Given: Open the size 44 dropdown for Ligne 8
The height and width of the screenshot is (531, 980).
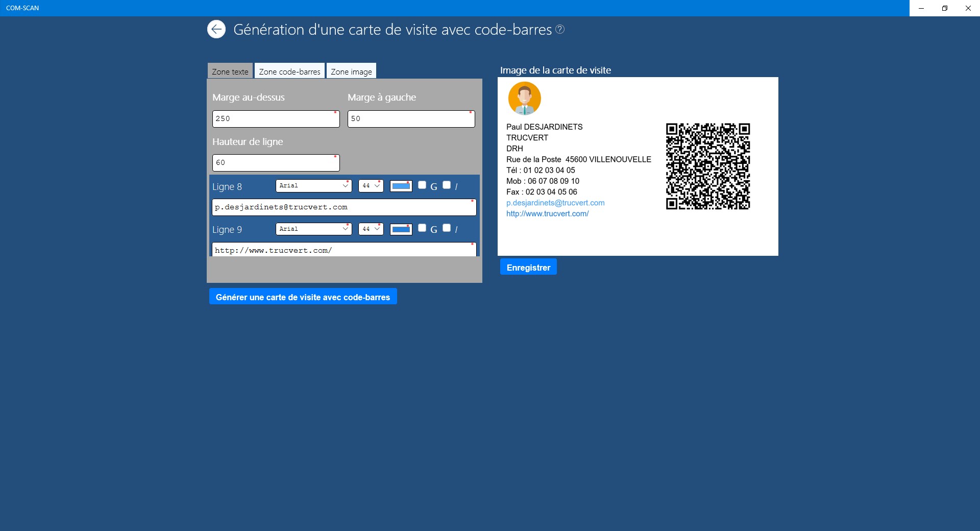Looking at the screenshot, I should pos(371,186).
